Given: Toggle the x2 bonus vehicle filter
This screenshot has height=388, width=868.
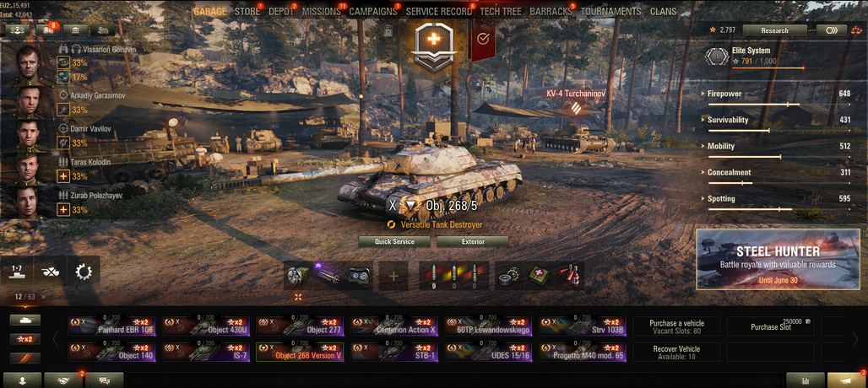Looking at the screenshot, I should tap(25, 339).
